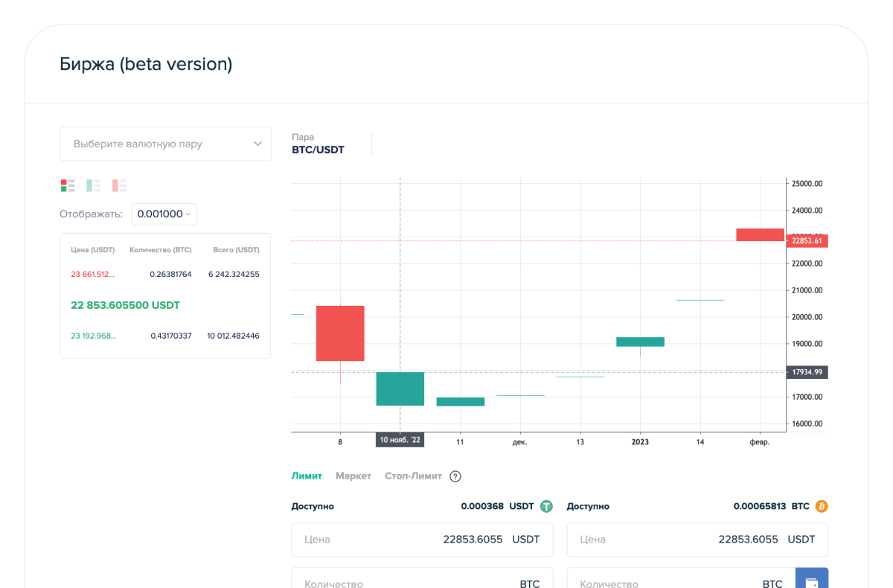Show only sell orders view icon
The width and height of the screenshot is (893, 588).
(119, 185)
